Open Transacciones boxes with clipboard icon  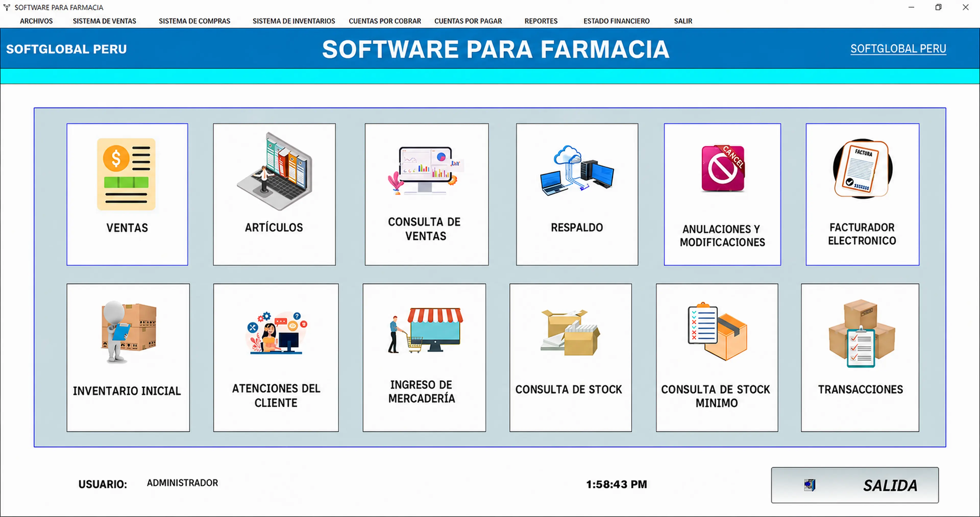tap(862, 333)
